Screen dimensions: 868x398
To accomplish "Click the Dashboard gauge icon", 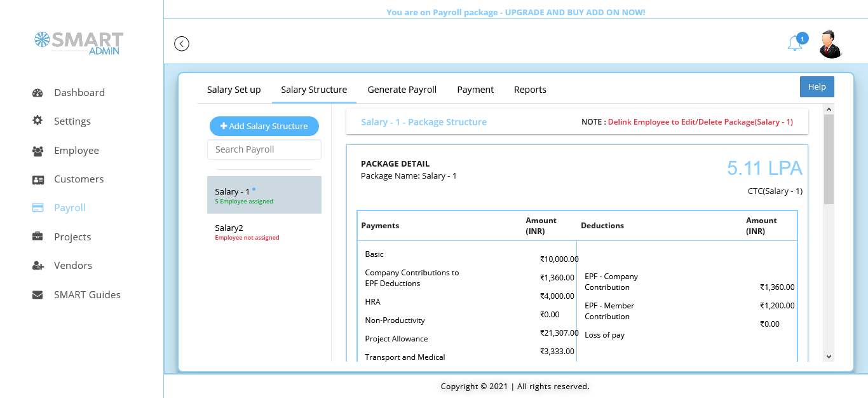I will 37,93.
